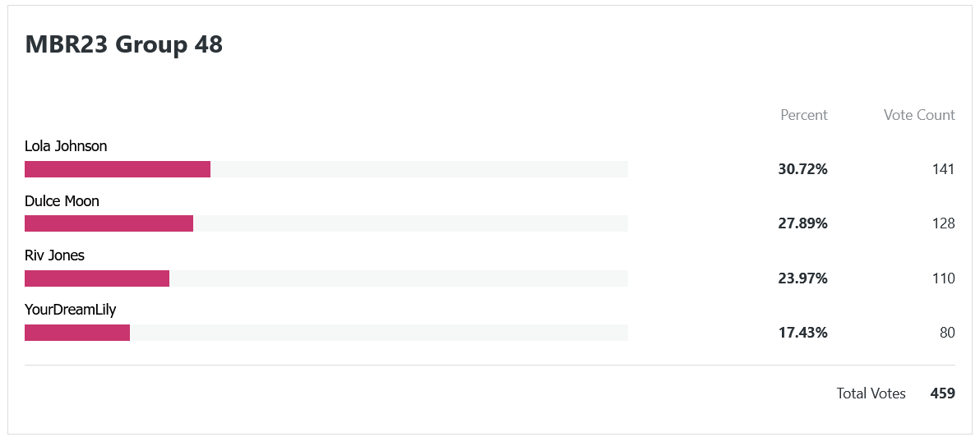Click Riv Jones's pink progress bar
980x437 pixels.
pos(97,278)
